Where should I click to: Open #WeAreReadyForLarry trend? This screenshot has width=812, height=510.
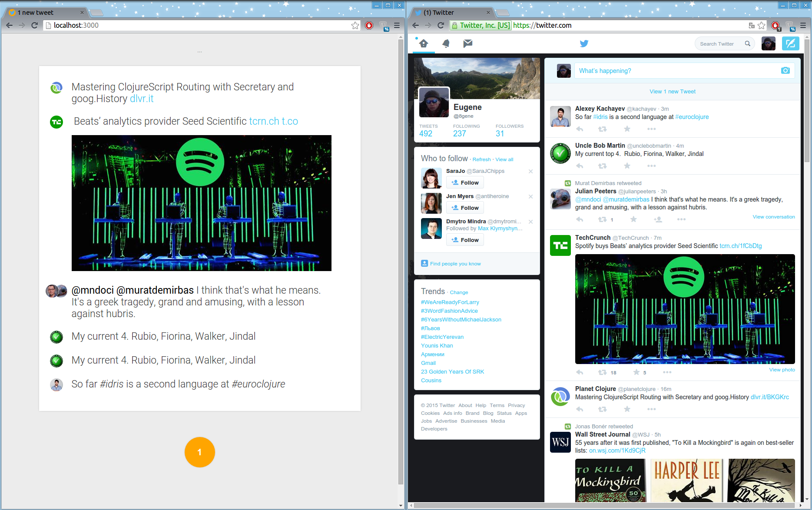click(450, 302)
